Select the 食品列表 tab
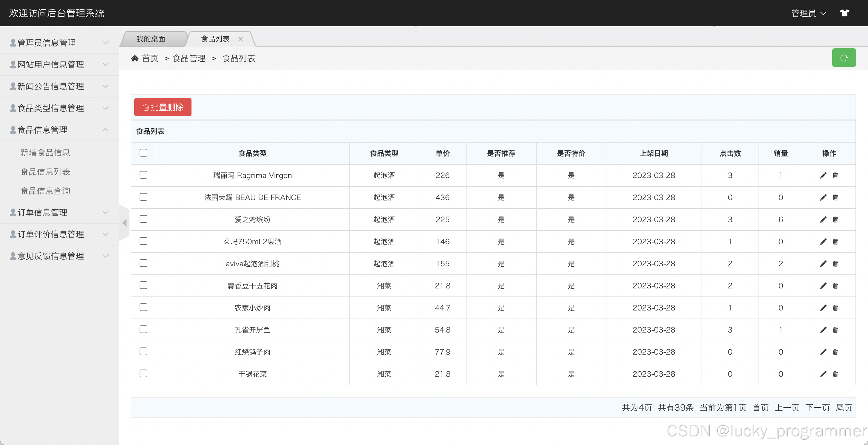The image size is (868, 445). (x=215, y=39)
